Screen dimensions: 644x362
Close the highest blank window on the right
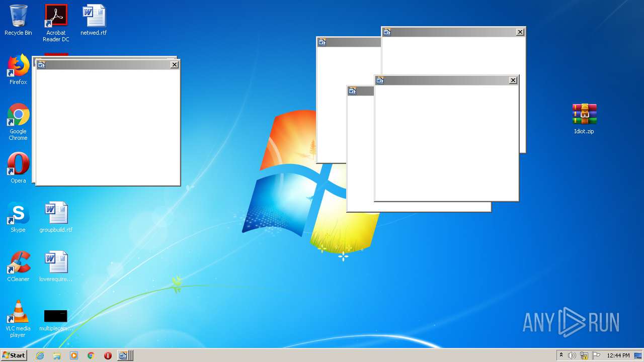coord(520,32)
